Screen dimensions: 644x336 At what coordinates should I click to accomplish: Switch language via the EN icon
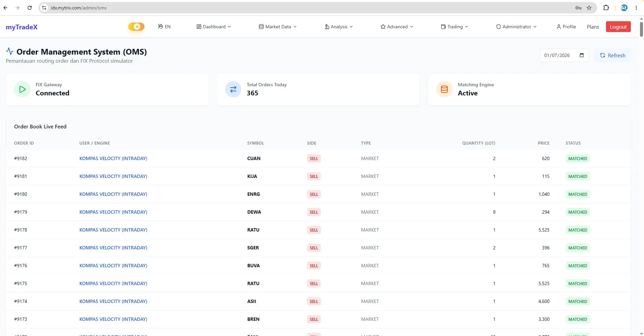pyautogui.click(x=164, y=27)
